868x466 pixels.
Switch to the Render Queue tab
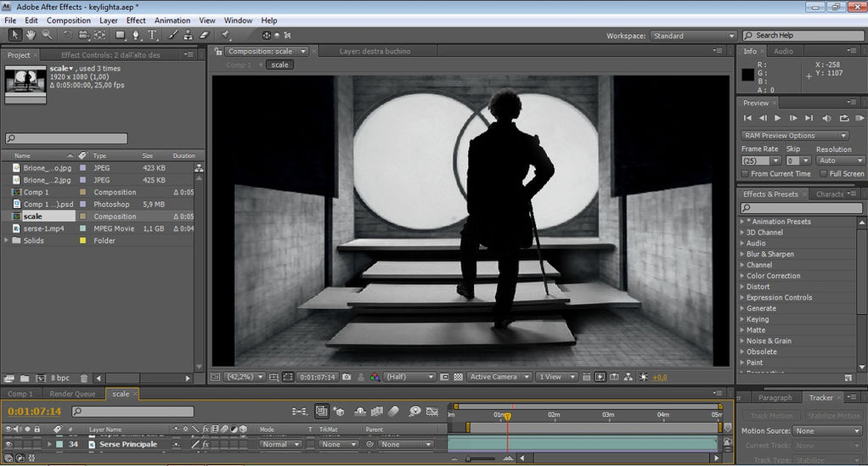(73, 394)
